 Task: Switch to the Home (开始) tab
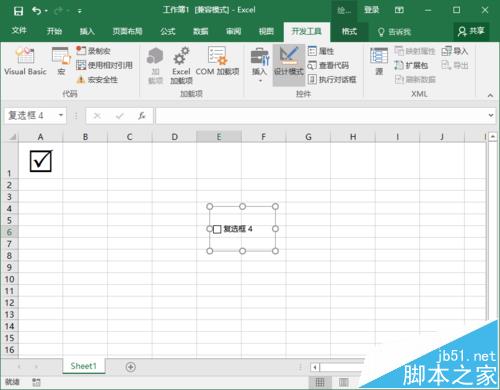54,31
